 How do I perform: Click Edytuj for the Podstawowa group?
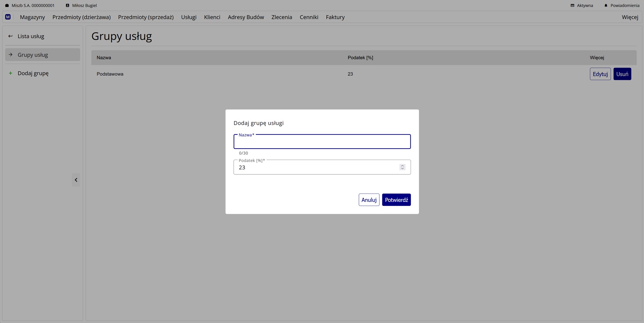(x=600, y=74)
